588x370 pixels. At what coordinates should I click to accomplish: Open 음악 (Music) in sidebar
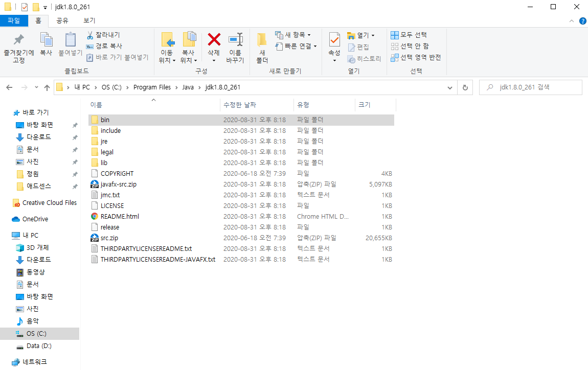[x=28, y=321]
